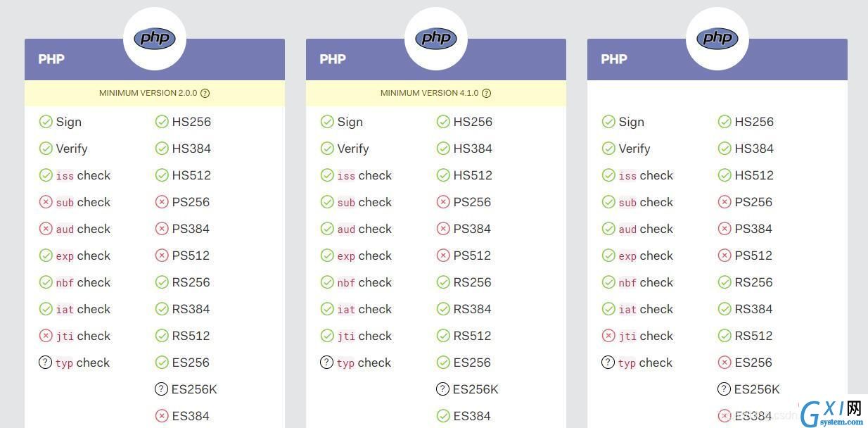Click the green check icon next to Sign in first card
Screen dimensions: 868x428
pyautogui.click(x=46, y=122)
